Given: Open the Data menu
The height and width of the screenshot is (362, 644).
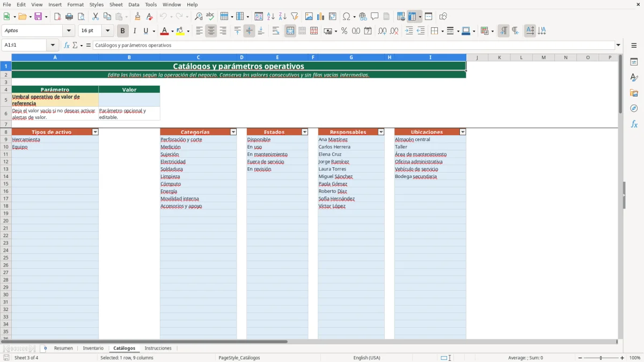Looking at the screenshot, I should (x=134, y=4).
